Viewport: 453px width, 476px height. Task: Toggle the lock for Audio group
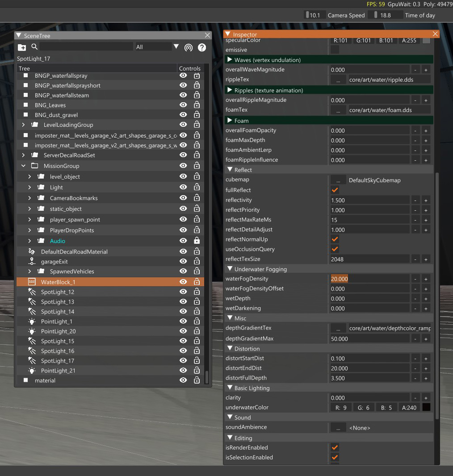(197, 240)
